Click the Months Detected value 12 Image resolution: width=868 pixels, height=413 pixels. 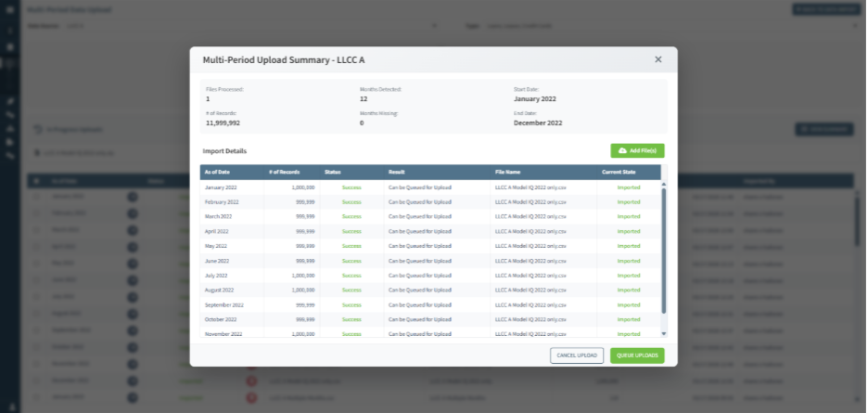click(x=364, y=99)
